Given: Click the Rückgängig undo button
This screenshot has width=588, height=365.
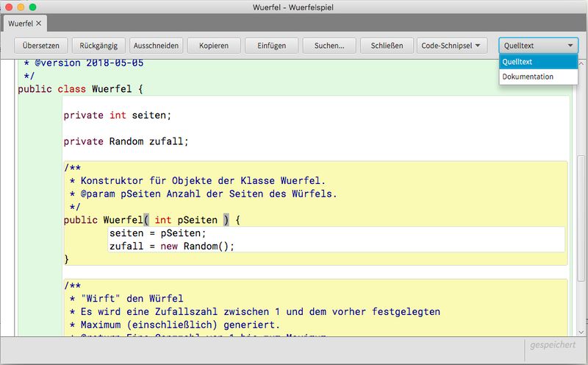Looking at the screenshot, I should click(98, 46).
